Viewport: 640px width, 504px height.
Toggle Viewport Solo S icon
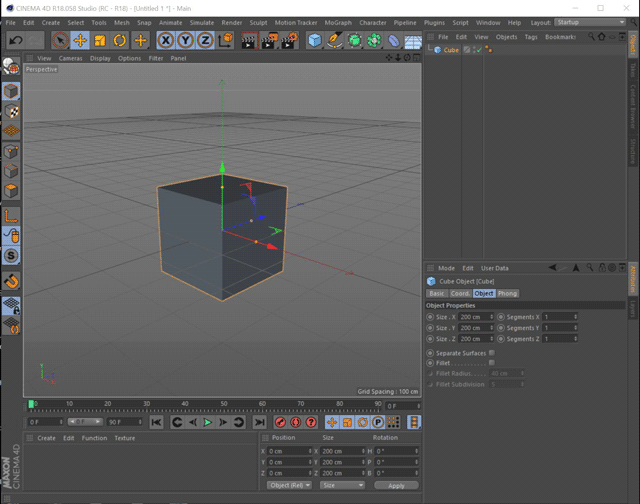pyautogui.click(x=11, y=255)
